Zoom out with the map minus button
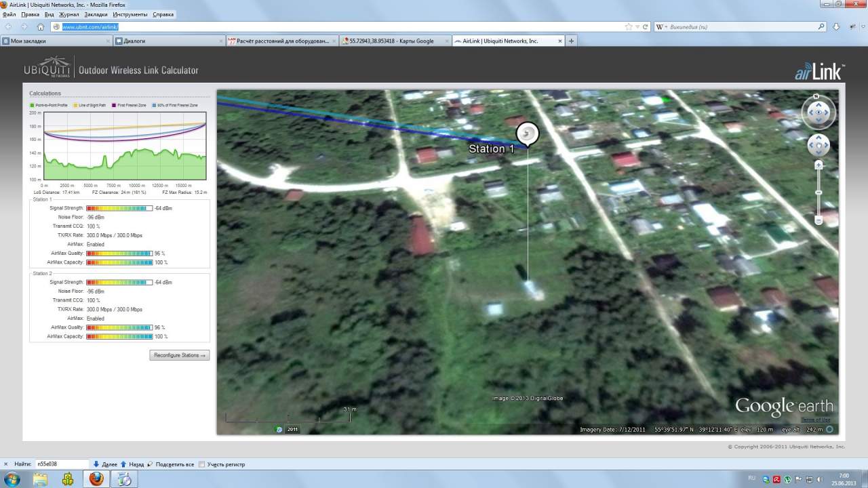 818,220
